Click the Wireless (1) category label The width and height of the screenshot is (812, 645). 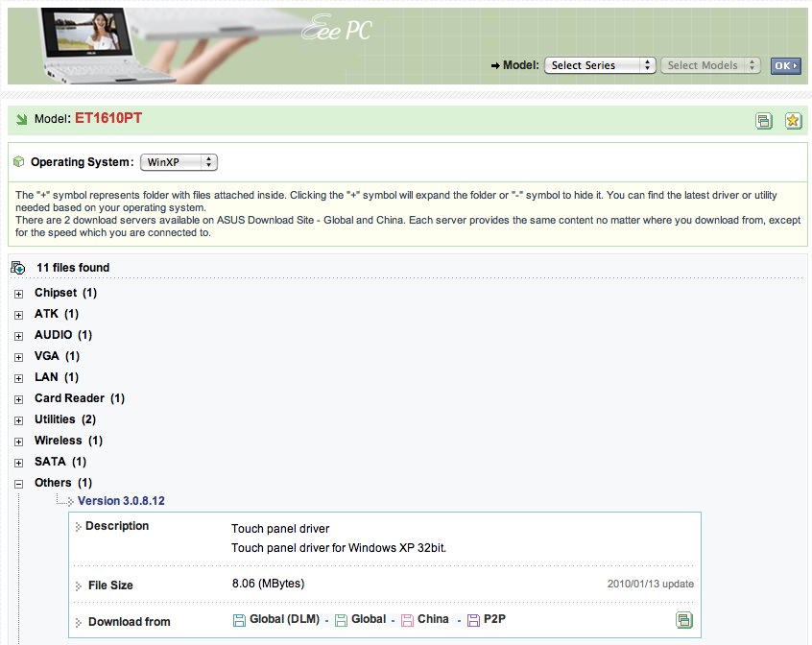click(68, 441)
